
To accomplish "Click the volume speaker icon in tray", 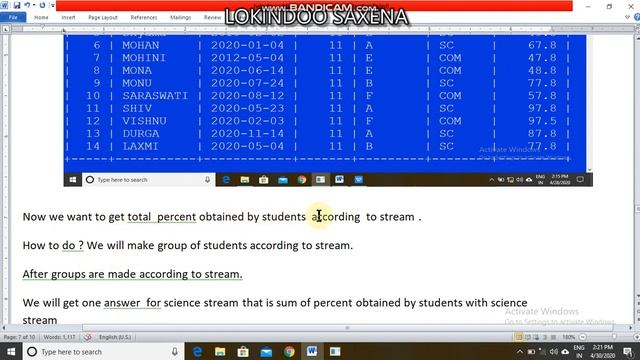I will (554, 351).
